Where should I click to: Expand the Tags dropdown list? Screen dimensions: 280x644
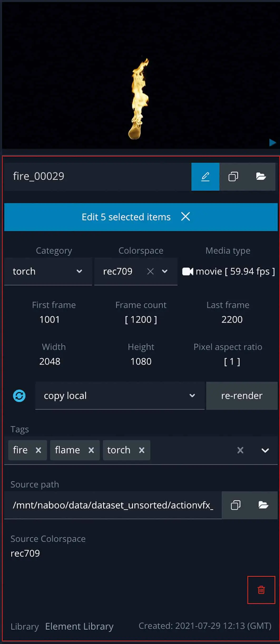click(265, 450)
